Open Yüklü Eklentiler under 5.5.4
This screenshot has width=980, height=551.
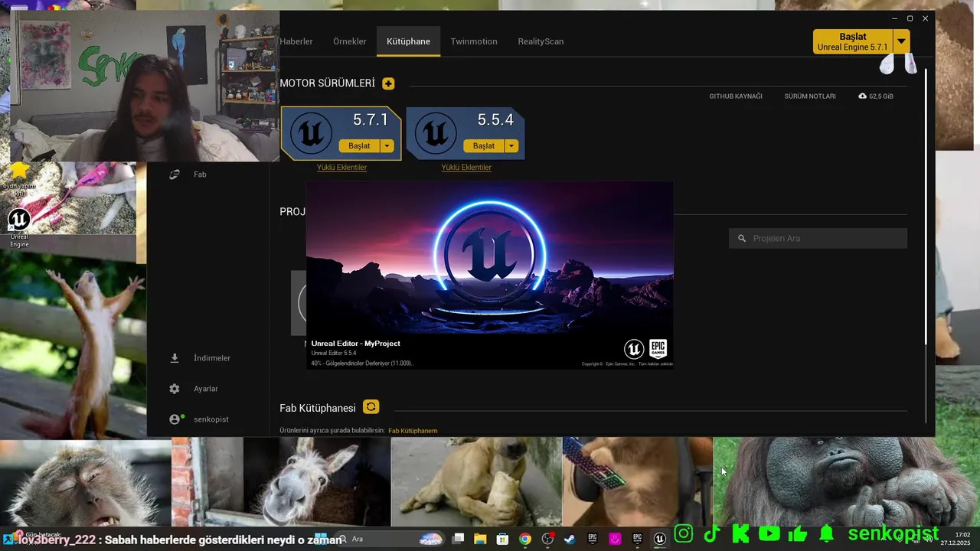pyautogui.click(x=466, y=168)
